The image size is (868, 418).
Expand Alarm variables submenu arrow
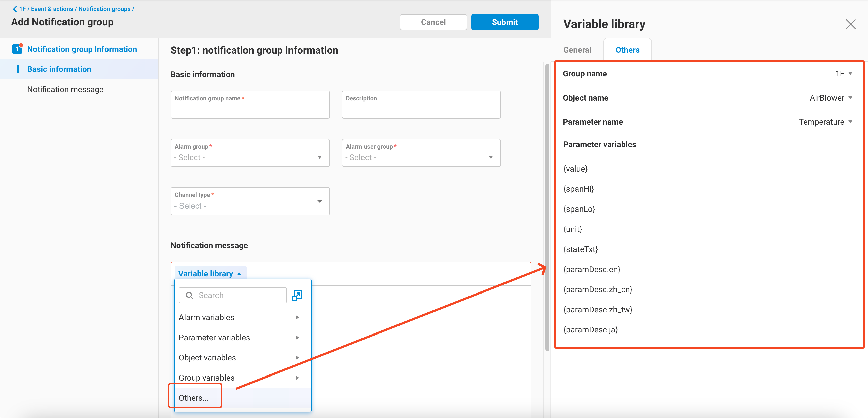coord(297,317)
